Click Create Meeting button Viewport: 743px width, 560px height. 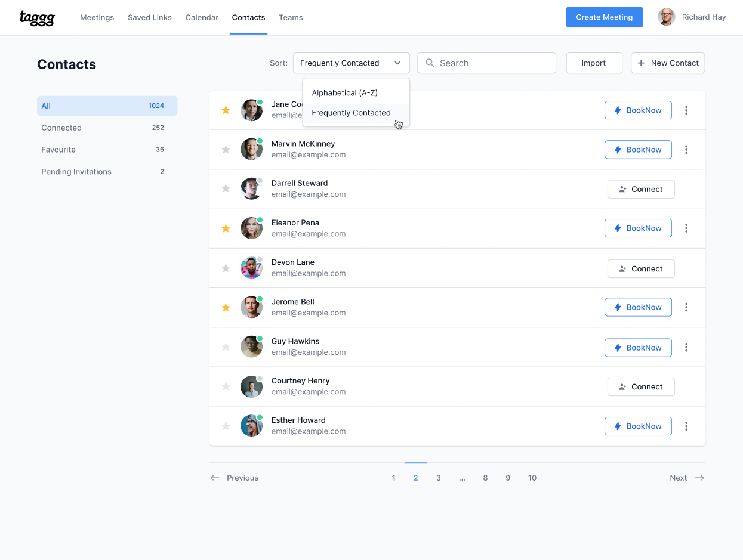[x=605, y=17]
